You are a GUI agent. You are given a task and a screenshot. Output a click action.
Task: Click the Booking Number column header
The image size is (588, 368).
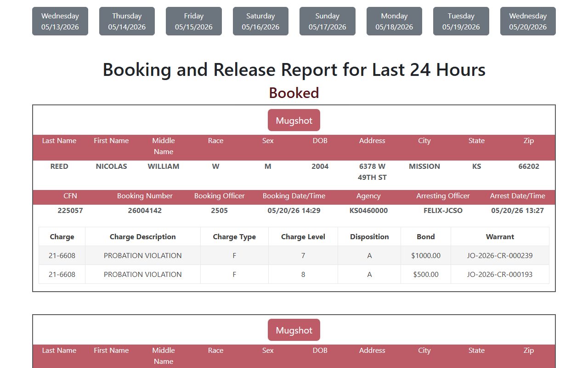pyautogui.click(x=145, y=196)
